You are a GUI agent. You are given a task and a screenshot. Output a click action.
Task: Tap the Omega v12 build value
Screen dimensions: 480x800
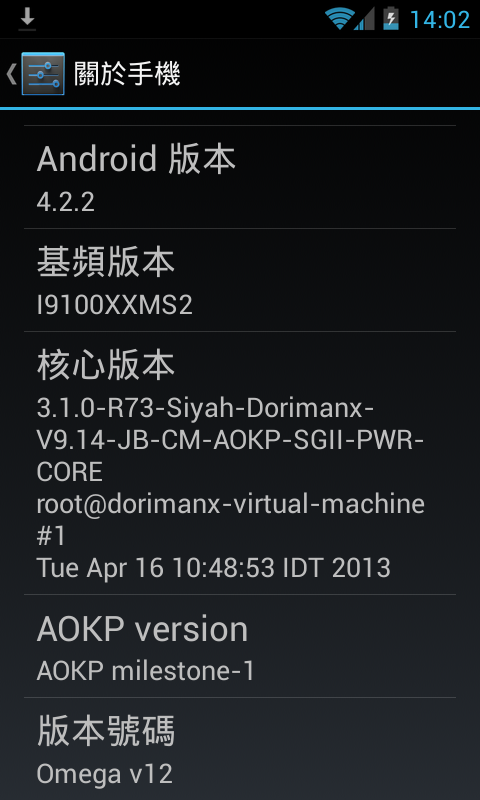tap(105, 774)
